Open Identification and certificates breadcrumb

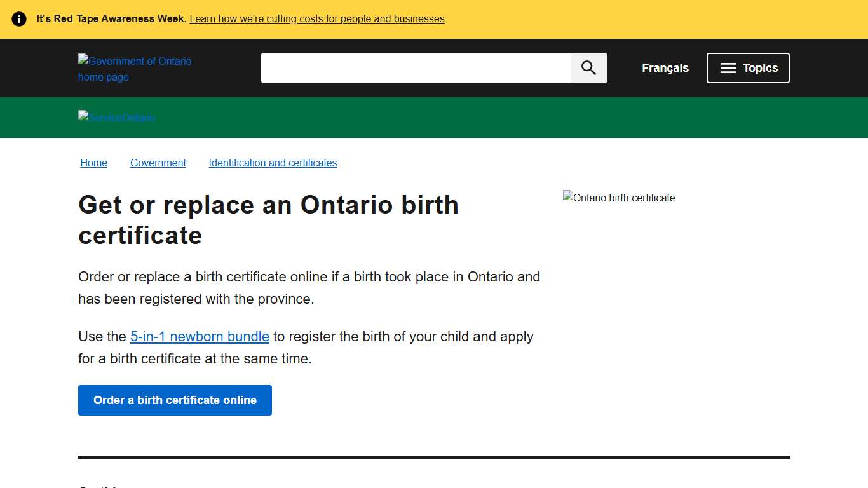[273, 163]
